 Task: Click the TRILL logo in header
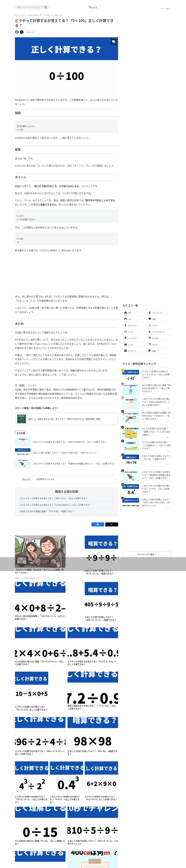coord(168,9)
